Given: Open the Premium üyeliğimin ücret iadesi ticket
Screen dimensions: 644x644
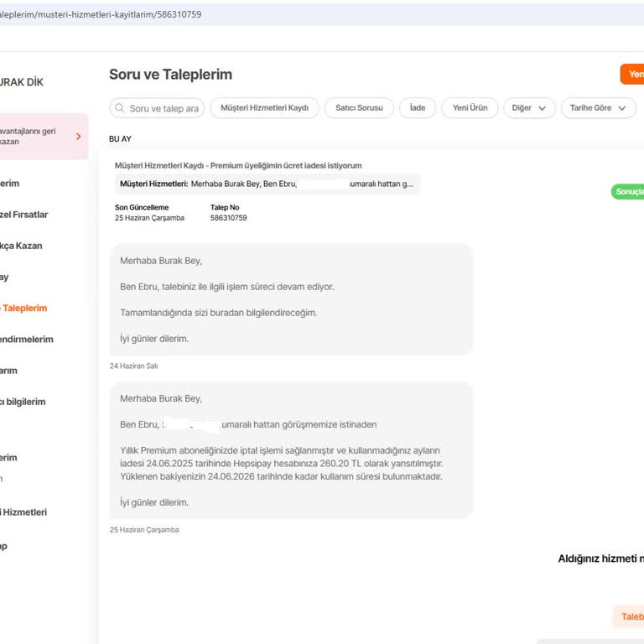Looking at the screenshot, I should tap(238, 166).
